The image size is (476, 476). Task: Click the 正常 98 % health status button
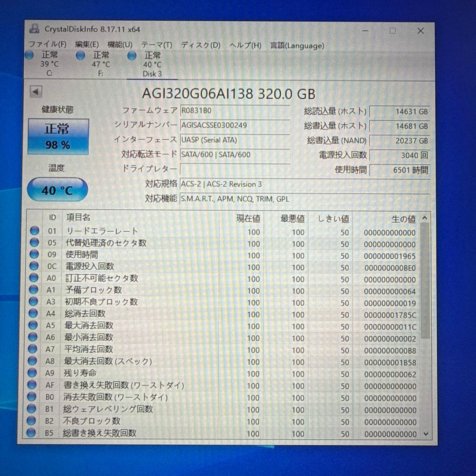coord(58,136)
